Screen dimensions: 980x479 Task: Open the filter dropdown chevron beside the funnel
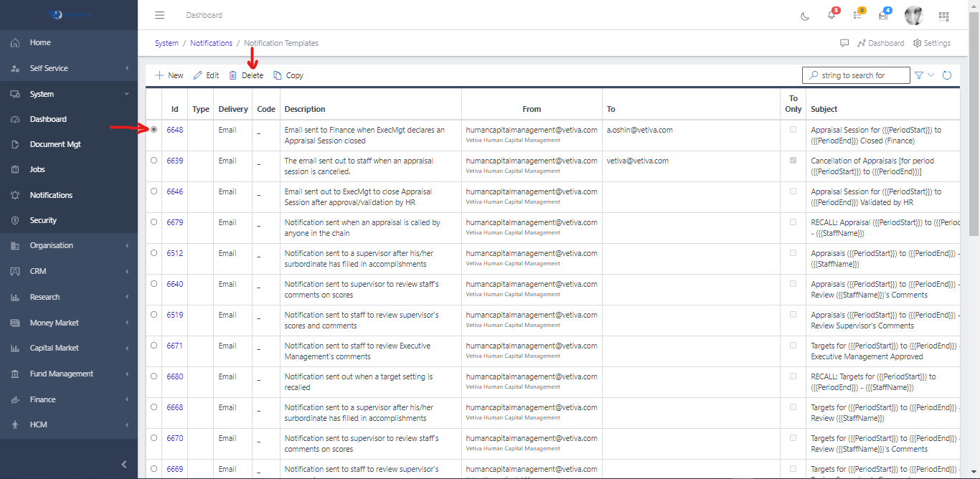930,75
